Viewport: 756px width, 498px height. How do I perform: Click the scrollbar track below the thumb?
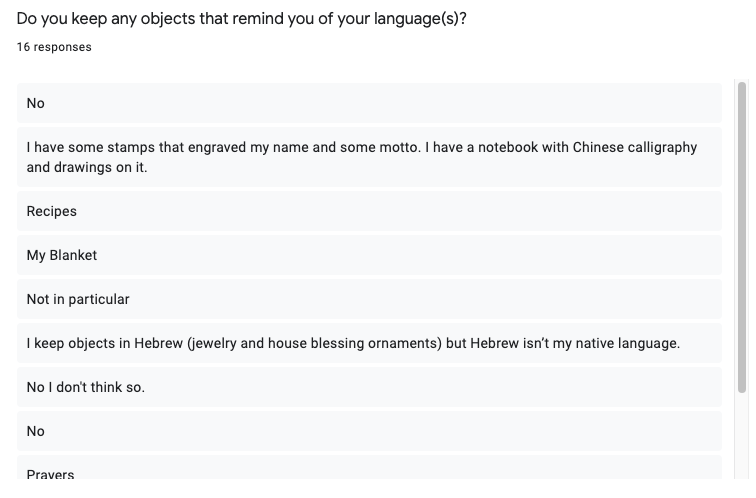point(742,436)
